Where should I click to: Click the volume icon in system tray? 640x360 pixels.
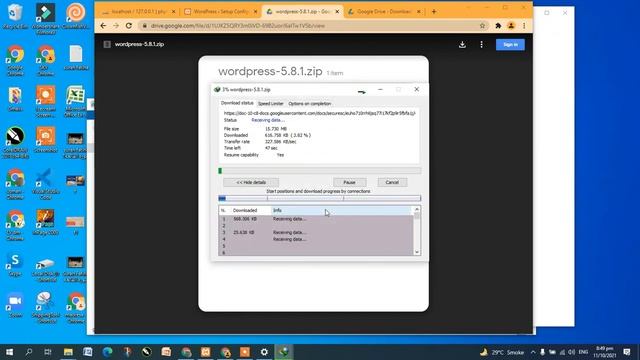click(571, 352)
